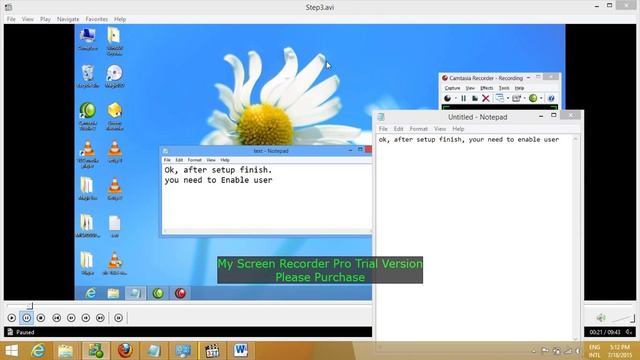Click the ENG INTL language indicator
The height and width of the screenshot is (360, 640).
coord(595,351)
